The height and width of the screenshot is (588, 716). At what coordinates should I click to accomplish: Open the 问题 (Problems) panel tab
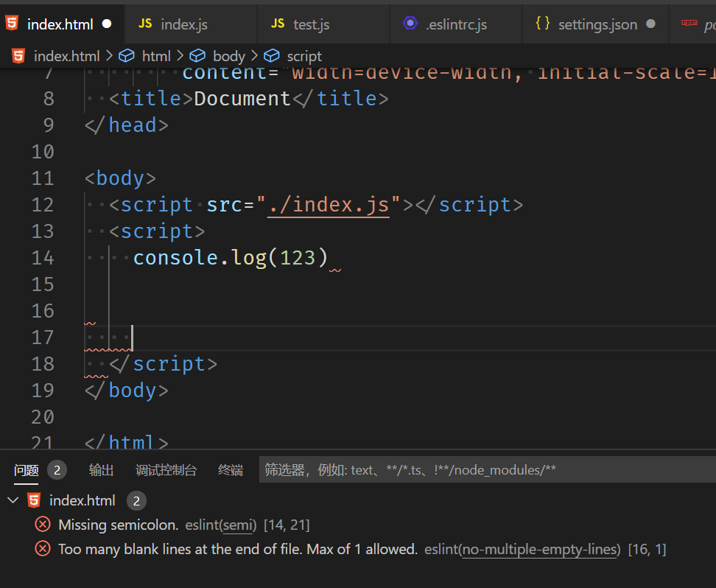[26, 470]
